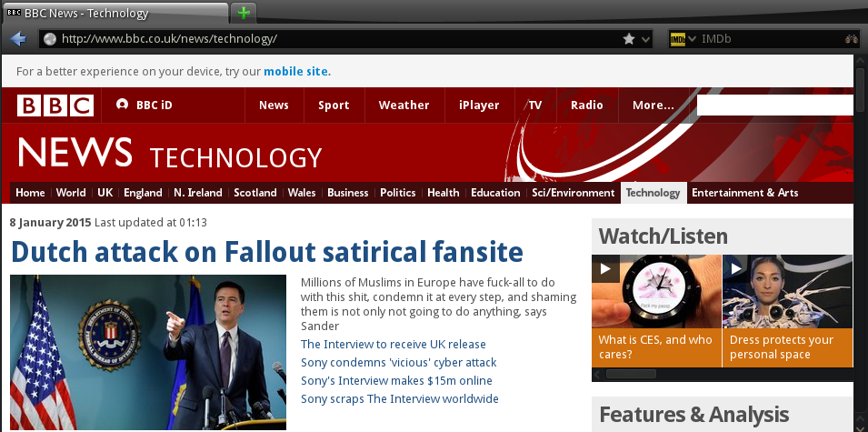The image size is (868, 432).
Task: Go to the Scotland news section
Action: tap(255, 193)
